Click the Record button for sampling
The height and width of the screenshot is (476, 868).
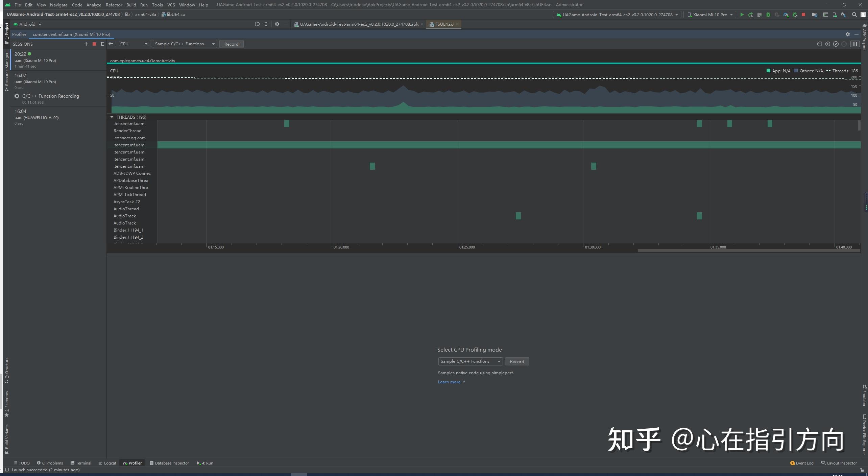[516, 361]
